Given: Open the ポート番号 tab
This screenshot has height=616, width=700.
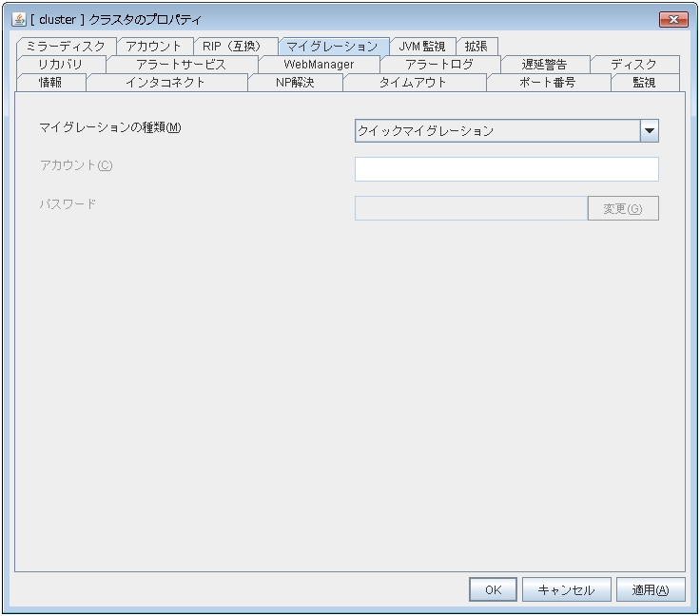Looking at the screenshot, I should 547,83.
